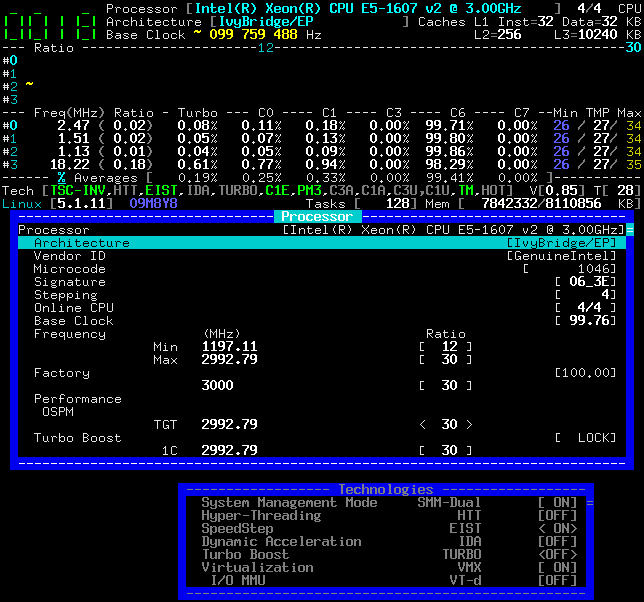Select the Signature [06_3E] row

point(322,282)
